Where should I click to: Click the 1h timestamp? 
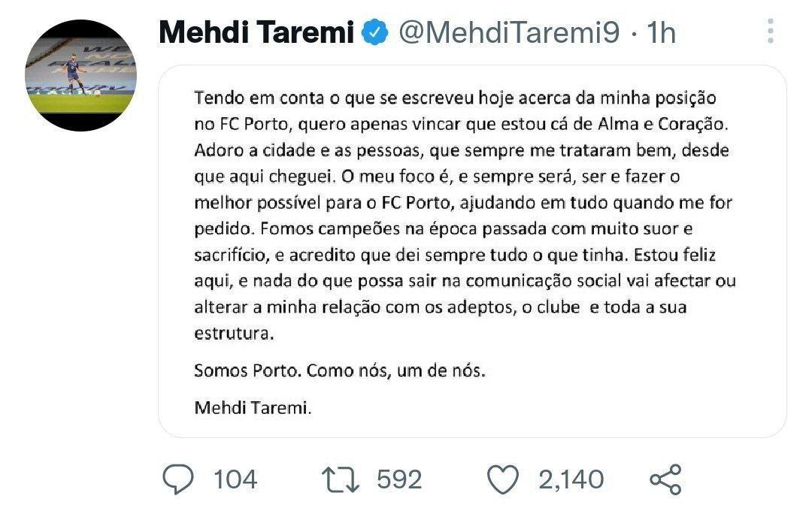point(661,33)
